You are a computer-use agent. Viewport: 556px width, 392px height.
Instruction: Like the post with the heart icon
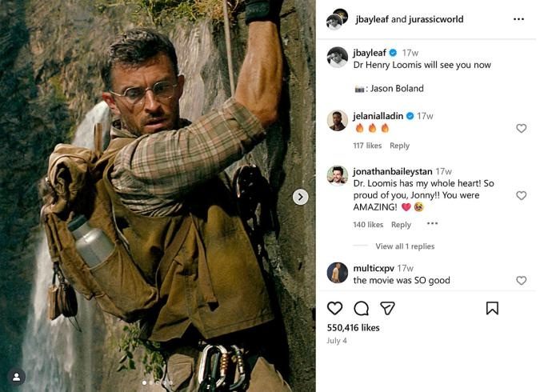click(x=335, y=308)
